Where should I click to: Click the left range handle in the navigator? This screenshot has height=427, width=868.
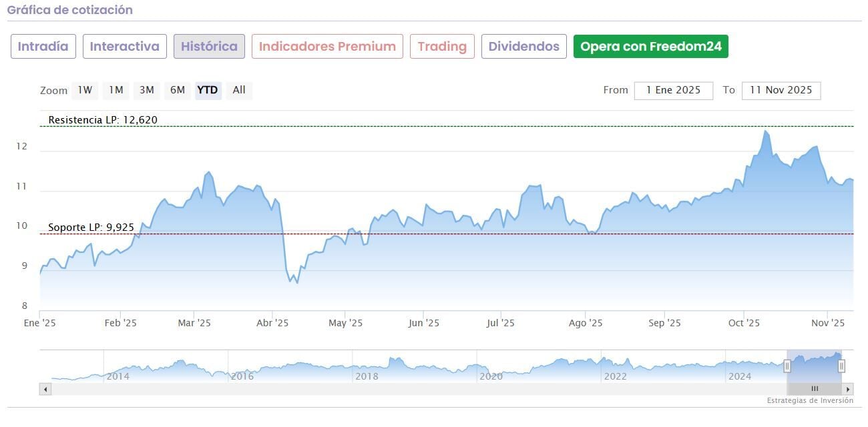click(787, 366)
